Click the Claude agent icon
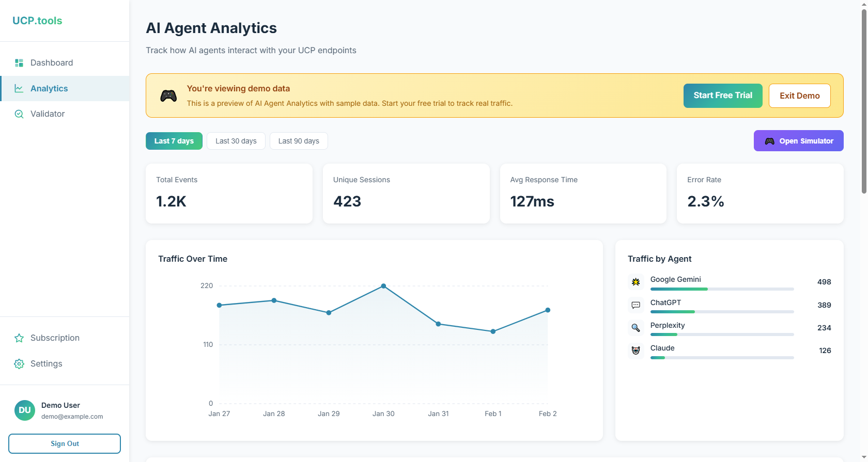868x462 pixels. point(636,351)
